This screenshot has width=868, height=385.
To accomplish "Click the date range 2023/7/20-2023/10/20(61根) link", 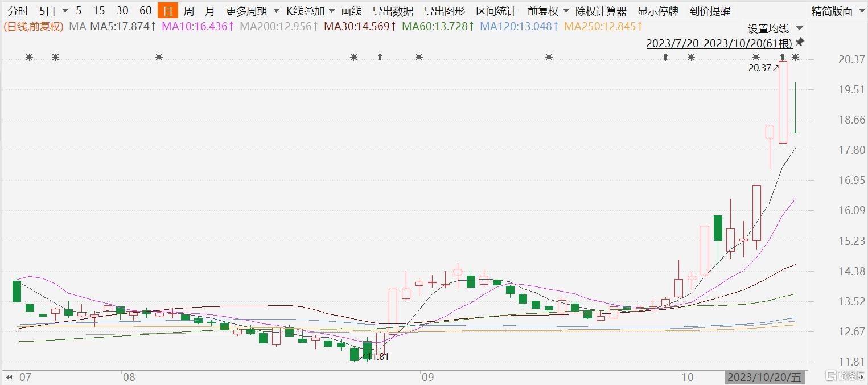I will click(x=719, y=43).
